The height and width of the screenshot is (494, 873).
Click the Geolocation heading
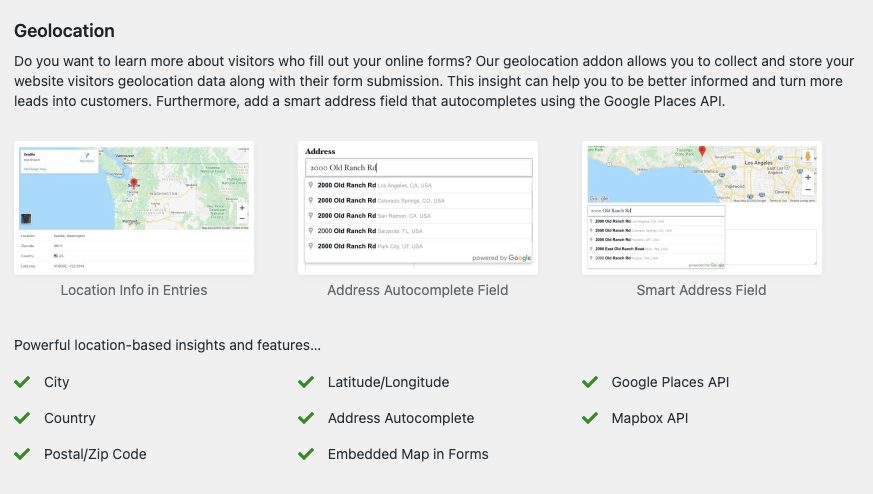(65, 31)
